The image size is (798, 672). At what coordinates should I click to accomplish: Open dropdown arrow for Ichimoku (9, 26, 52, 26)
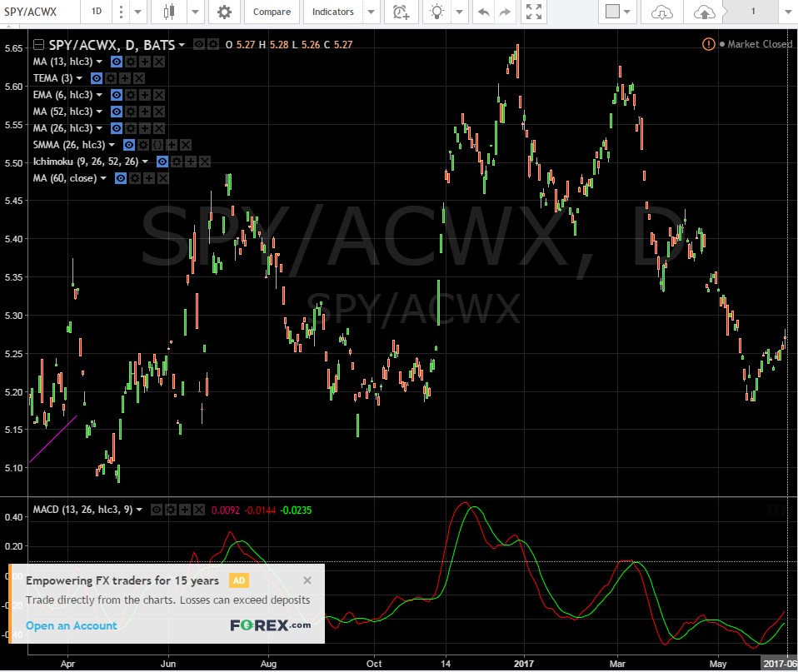145,162
